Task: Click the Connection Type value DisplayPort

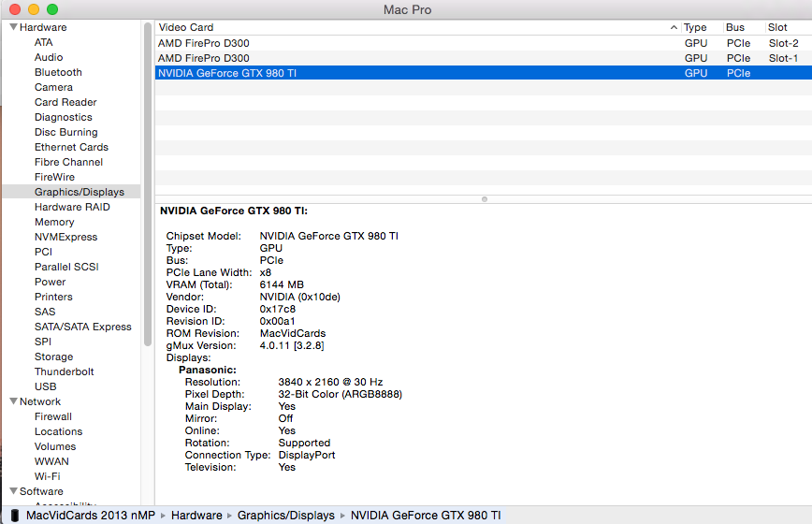Action: tap(307, 455)
